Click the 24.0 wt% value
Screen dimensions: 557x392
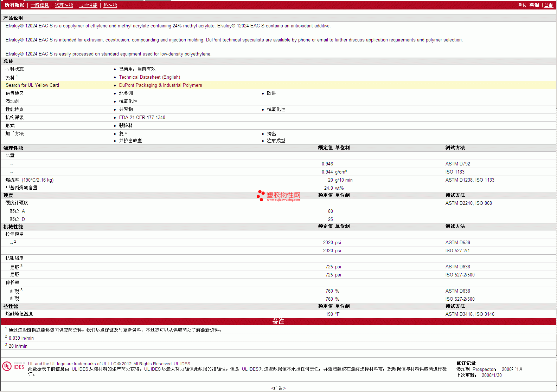pos(334,188)
